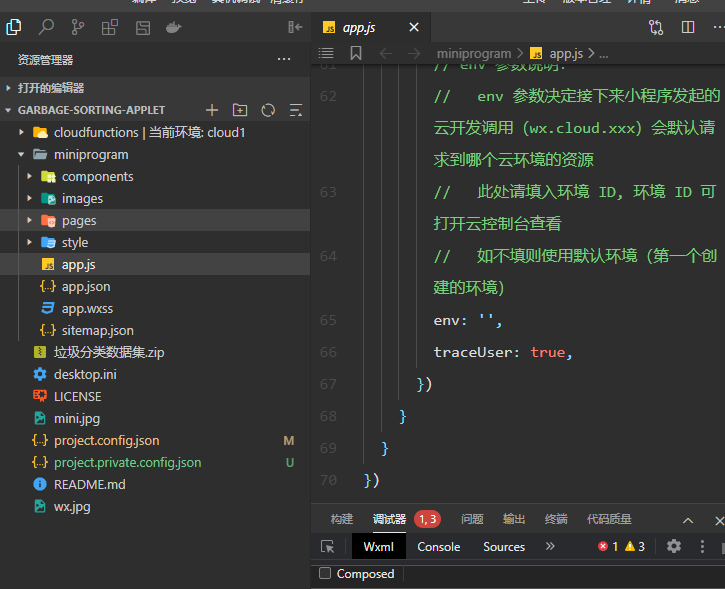
Task: Close the app.js editor tab
Action: tap(414, 27)
